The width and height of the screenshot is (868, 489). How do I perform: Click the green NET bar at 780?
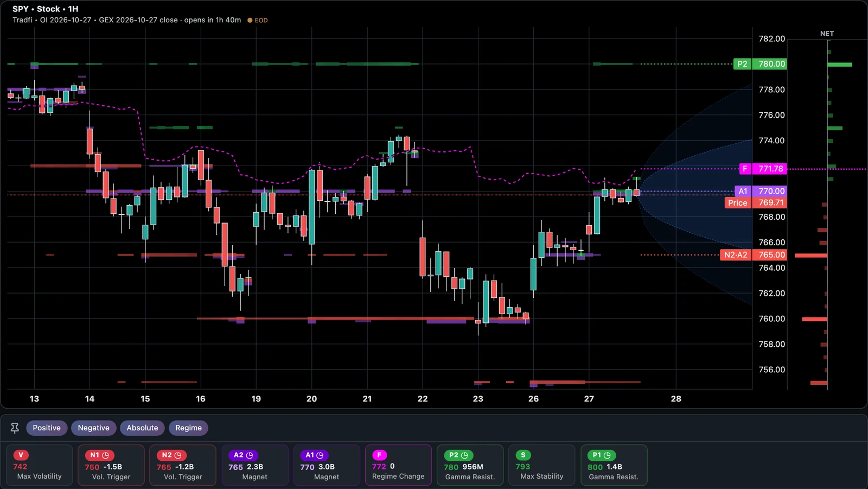point(840,65)
